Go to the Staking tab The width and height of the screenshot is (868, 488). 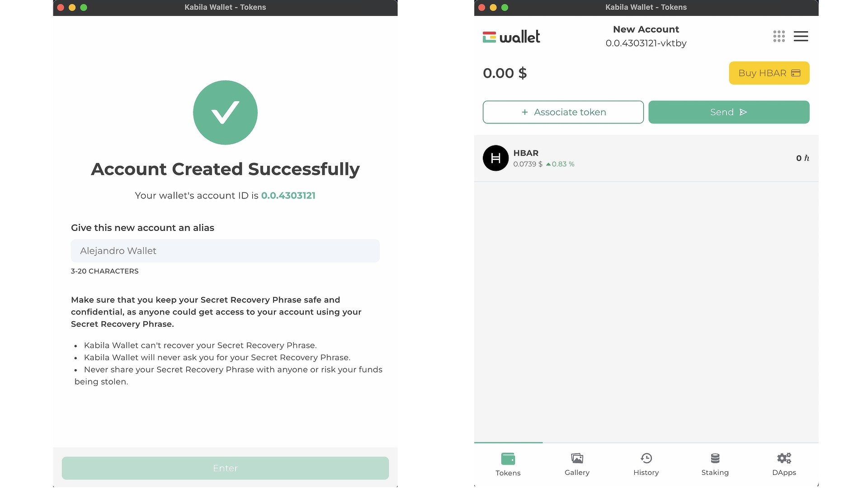click(x=715, y=464)
